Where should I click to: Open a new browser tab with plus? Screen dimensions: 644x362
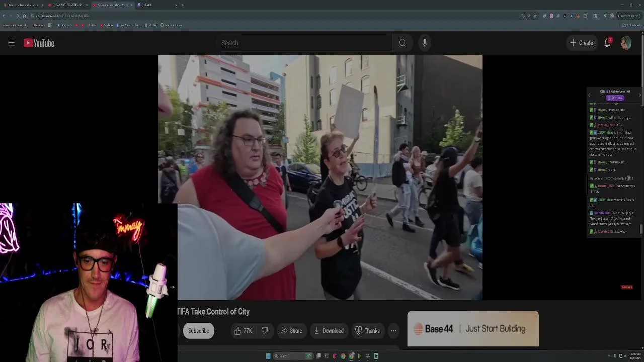(x=183, y=5)
